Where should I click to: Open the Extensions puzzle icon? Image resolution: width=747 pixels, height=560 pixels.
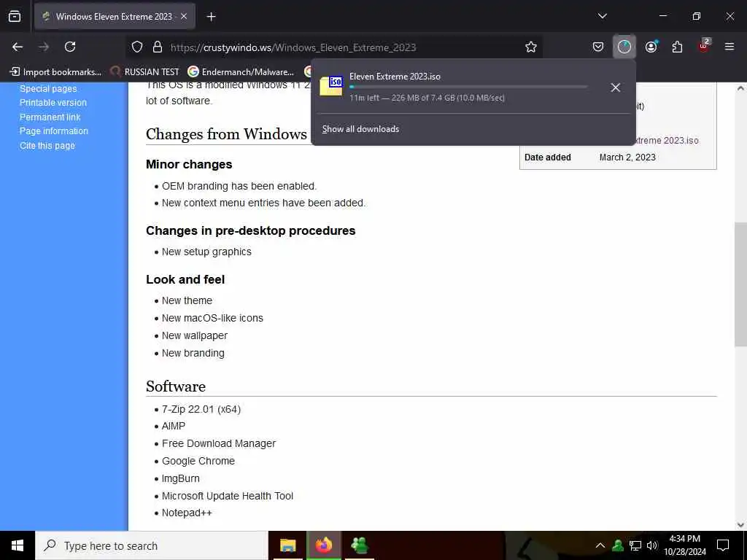(677, 47)
